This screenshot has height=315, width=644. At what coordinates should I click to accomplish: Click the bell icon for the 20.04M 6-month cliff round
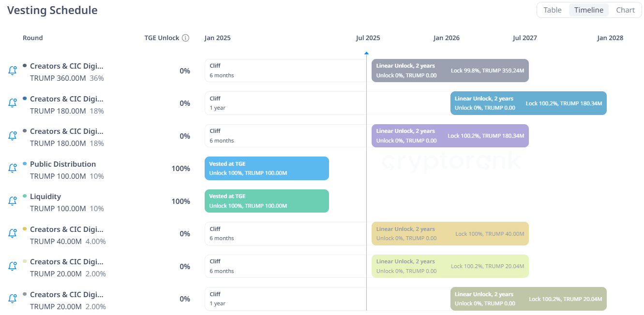13,266
